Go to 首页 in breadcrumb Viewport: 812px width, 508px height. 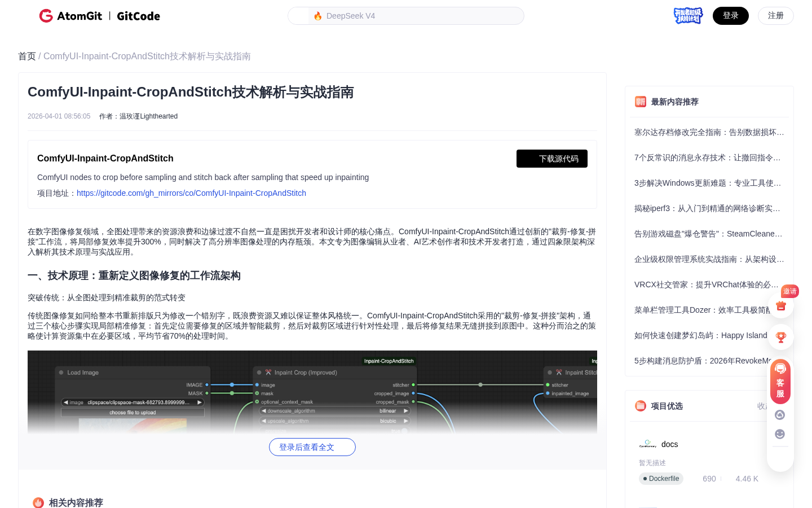point(27,56)
